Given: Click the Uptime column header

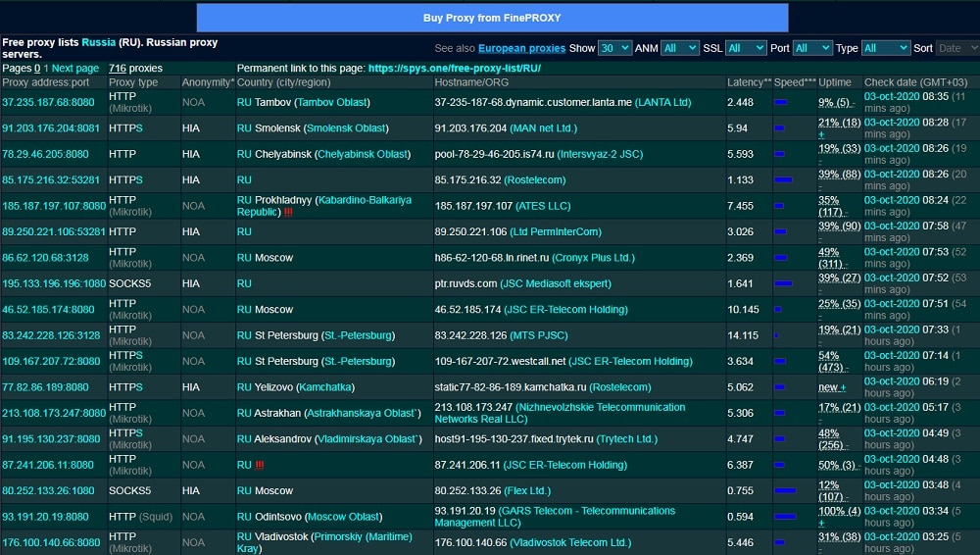Looking at the screenshot, I should pyautogui.click(x=835, y=82).
